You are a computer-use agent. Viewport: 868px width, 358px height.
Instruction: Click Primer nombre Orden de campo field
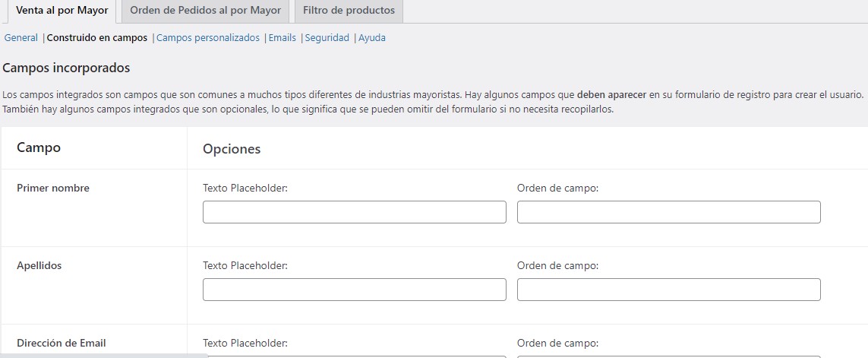click(x=668, y=212)
